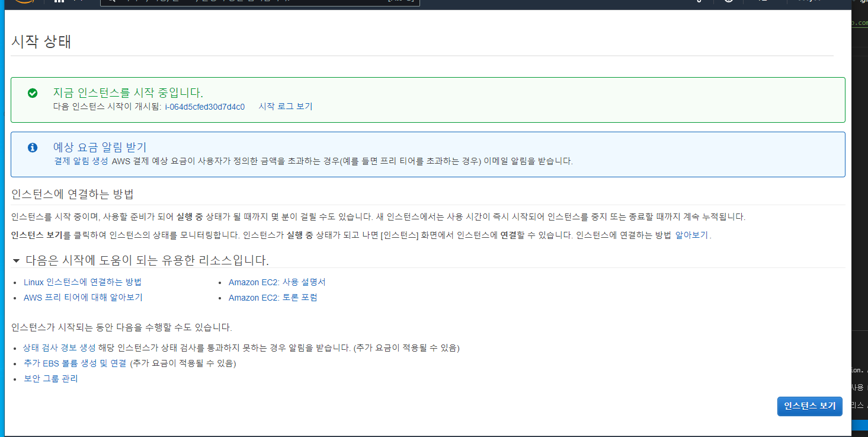Click the 결제 알림 생성 link
Image resolution: width=868 pixels, height=437 pixels.
81,161
